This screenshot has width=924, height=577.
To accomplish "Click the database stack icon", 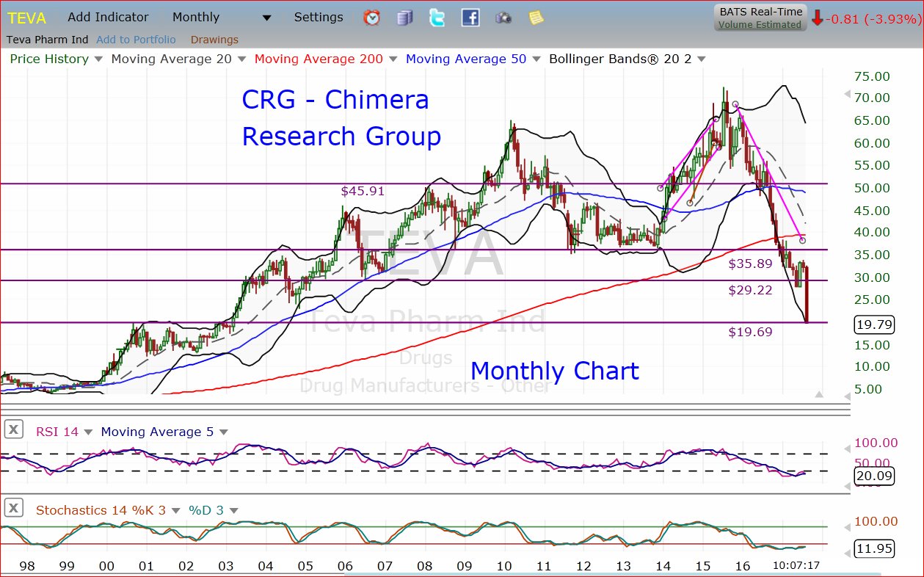I will pos(404,18).
